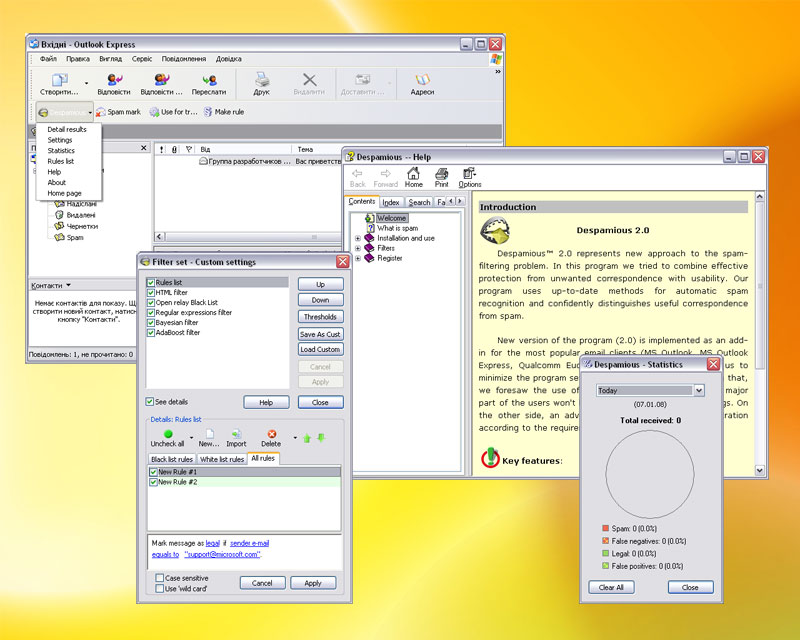This screenshot has width=800, height=640.
Task: Click the Print icon in Help window
Action: point(441,174)
